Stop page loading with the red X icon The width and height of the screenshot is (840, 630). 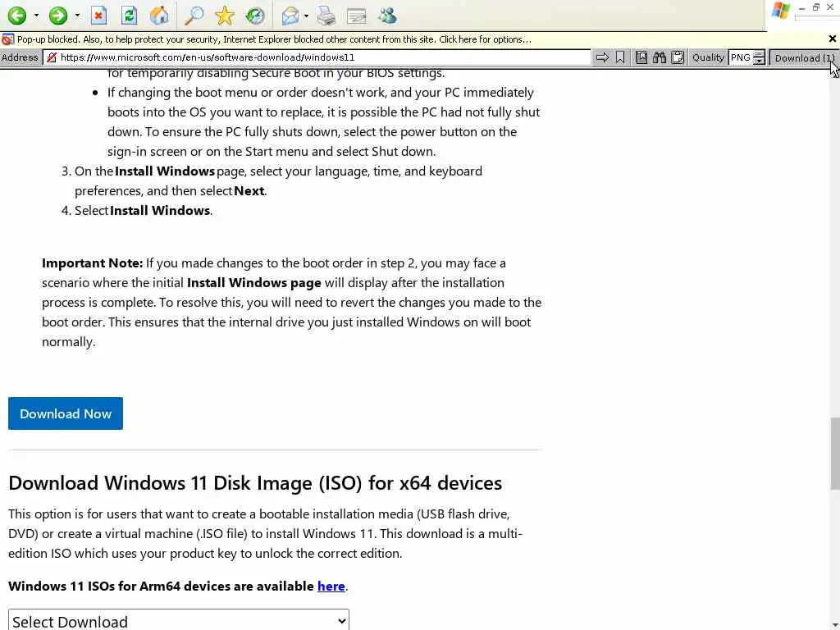click(x=98, y=16)
